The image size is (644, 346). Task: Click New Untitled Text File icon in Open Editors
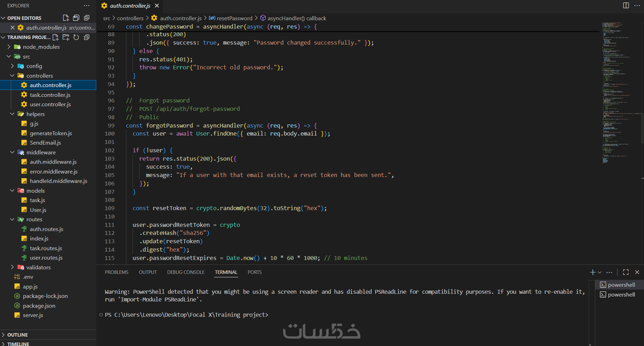point(66,18)
